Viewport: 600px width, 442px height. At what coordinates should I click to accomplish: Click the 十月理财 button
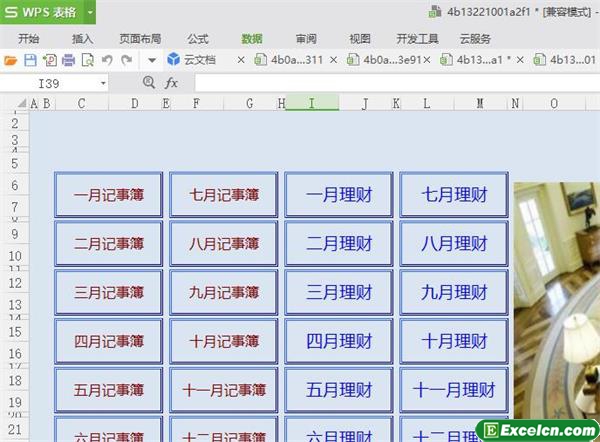pyautogui.click(x=454, y=341)
